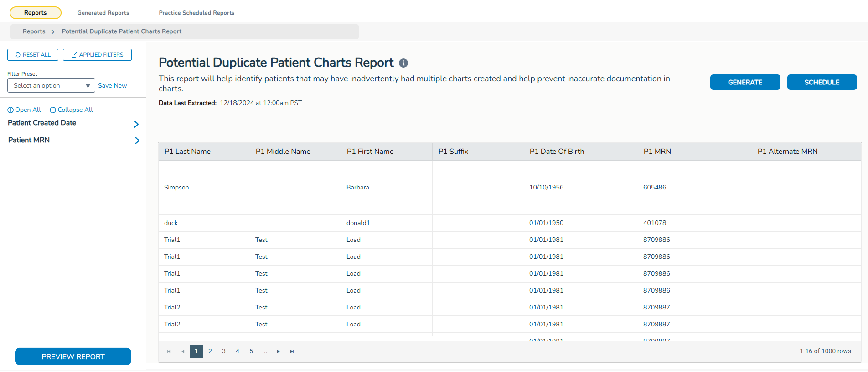Image resolution: width=868 pixels, height=372 pixels.
Task: Jump to the last page arrow icon
Action: [292, 351]
